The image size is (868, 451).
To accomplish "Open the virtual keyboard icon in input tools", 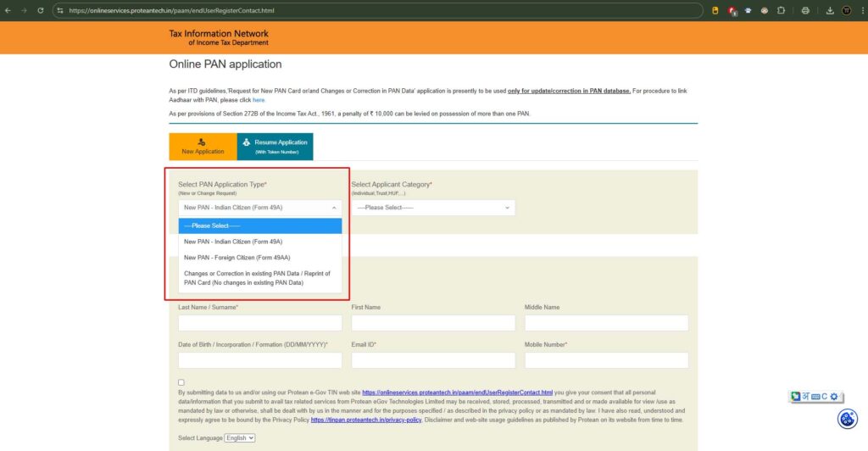I will point(815,396).
